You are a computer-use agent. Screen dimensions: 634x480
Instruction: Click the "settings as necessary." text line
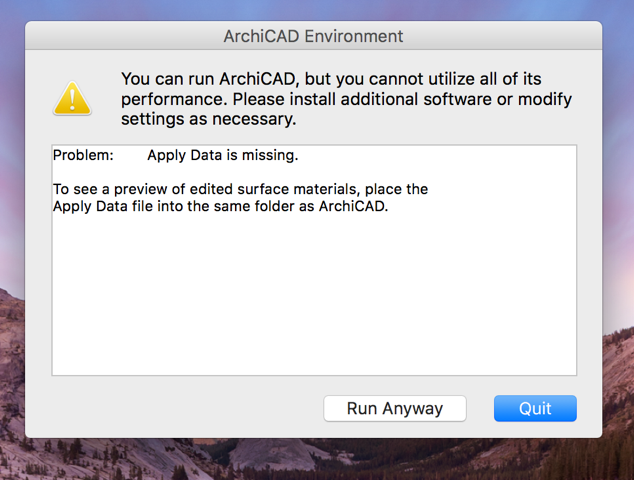208,119
